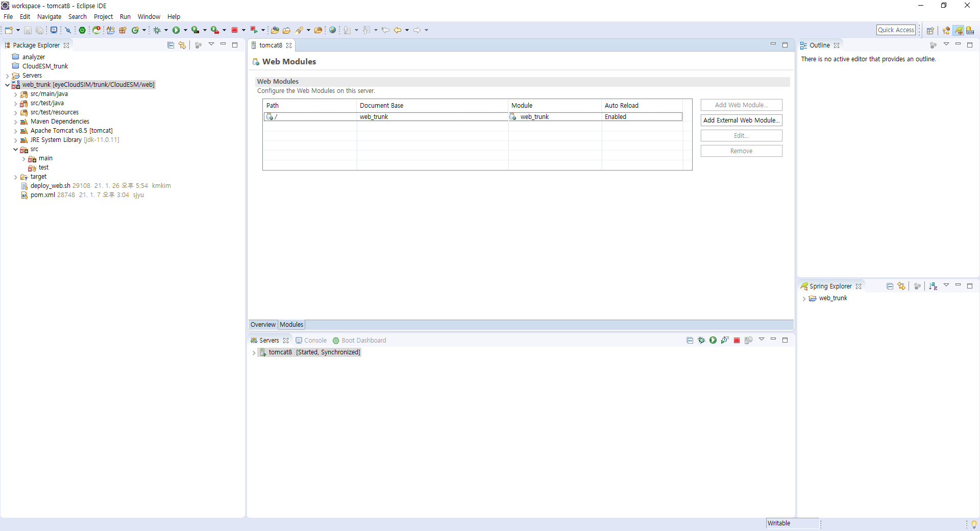
Task: Click the Boot Dashboard power icon in toolbar
Action: (82, 30)
